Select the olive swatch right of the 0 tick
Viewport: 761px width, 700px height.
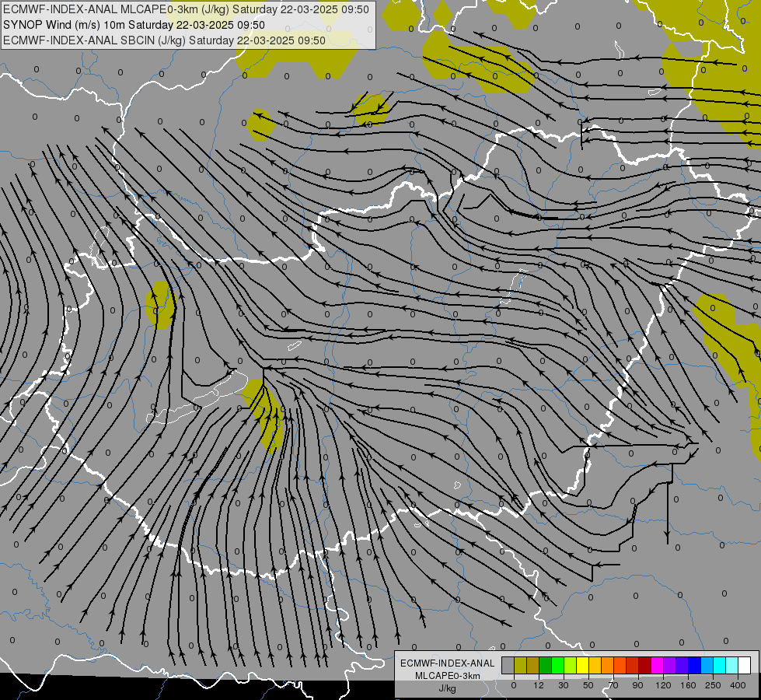click(520, 665)
